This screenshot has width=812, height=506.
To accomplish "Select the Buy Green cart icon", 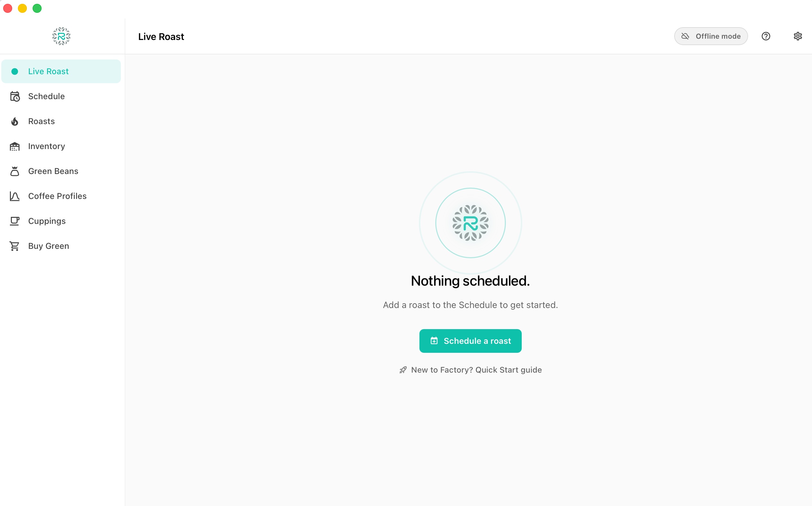I will click(15, 246).
